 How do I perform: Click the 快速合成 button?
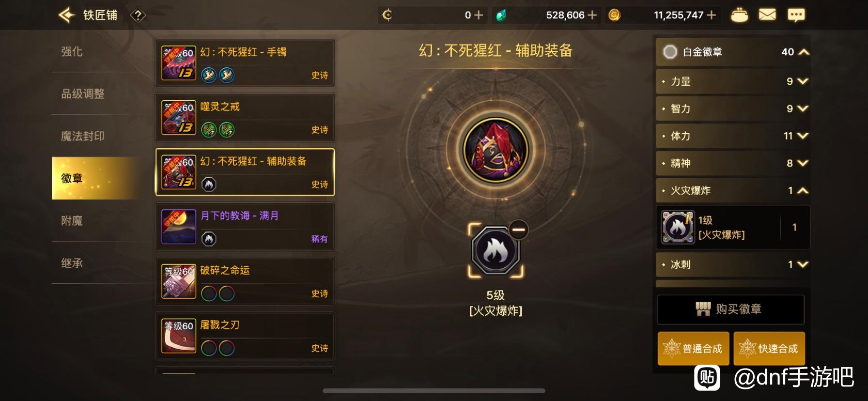pyautogui.click(x=769, y=348)
